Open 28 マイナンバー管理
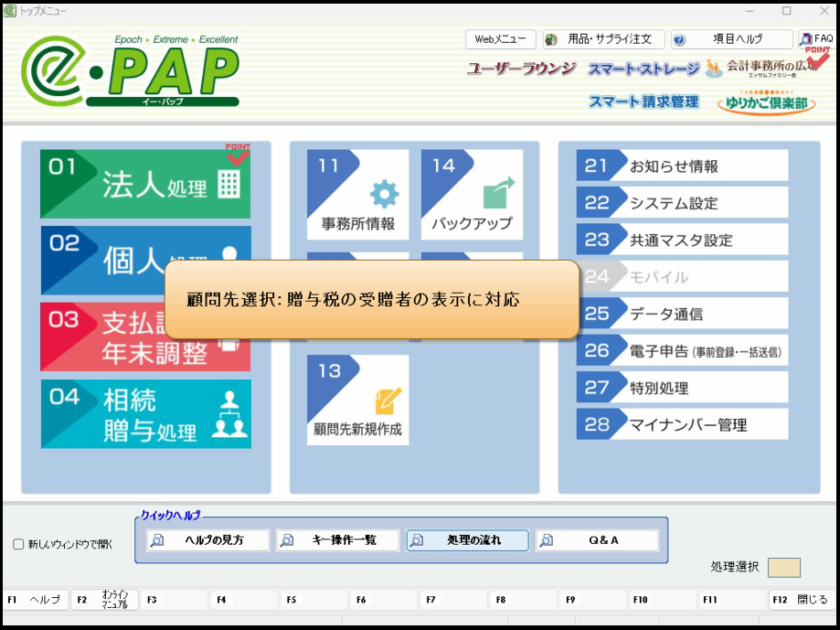The width and height of the screenshot is (840, 630). pos(682,424)
